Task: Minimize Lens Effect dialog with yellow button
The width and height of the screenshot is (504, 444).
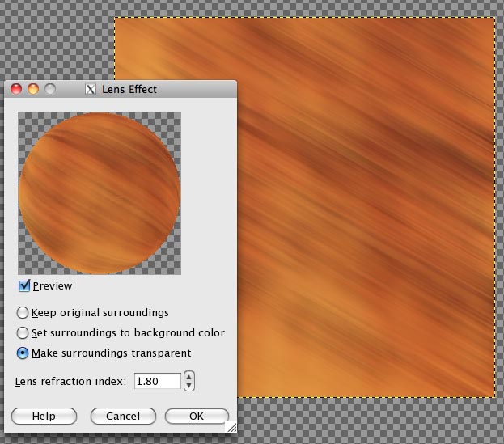Action: click(x=33, y=89)
